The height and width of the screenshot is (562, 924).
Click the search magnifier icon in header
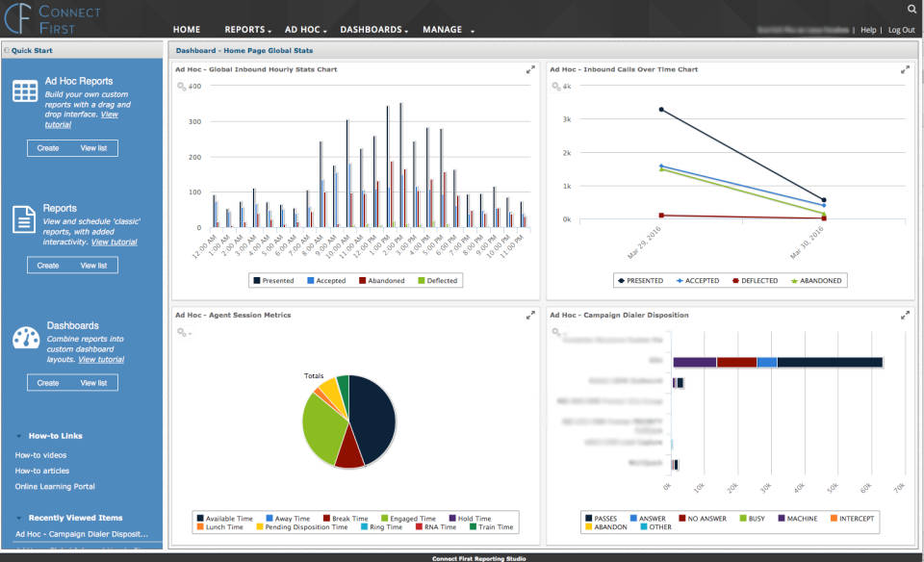click(x=911, y=9)
